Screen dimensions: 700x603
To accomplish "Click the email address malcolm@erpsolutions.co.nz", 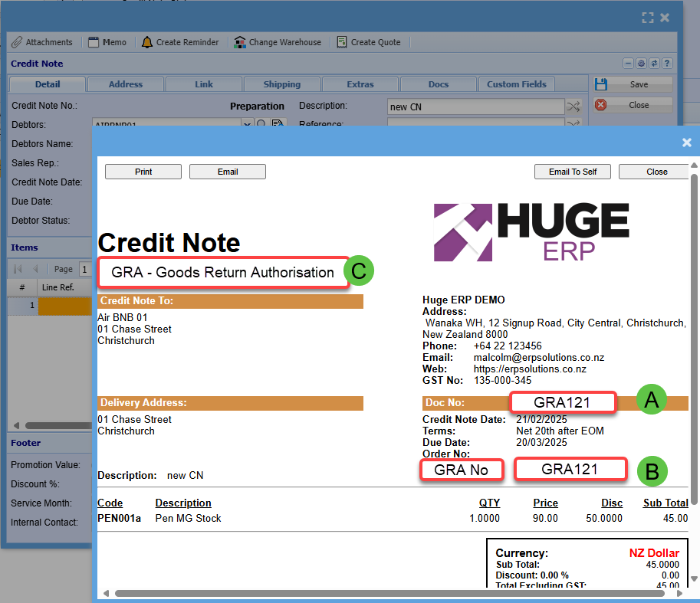I will (539, 358).
